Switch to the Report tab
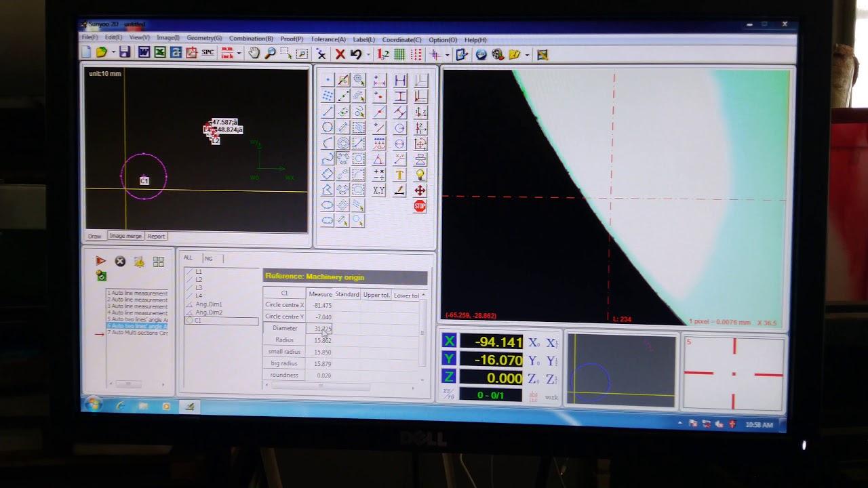 point(156,236)
